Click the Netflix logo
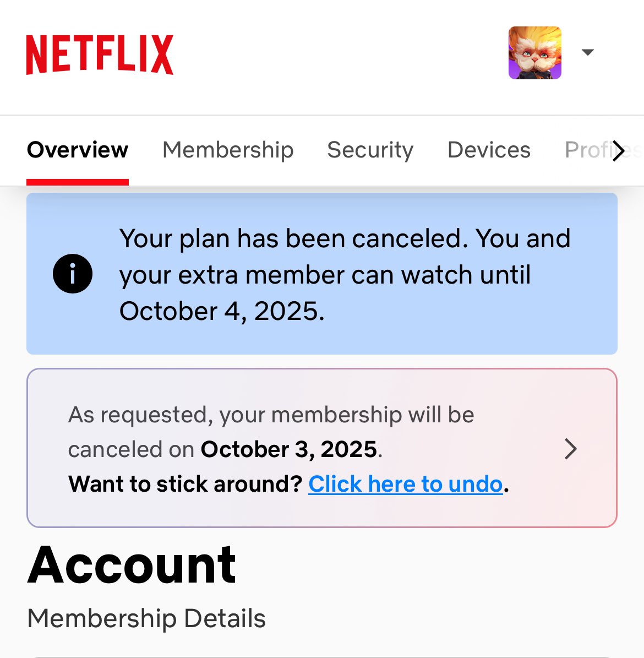Viewport: 644px width, 658px height. click(x=100, y=55)
